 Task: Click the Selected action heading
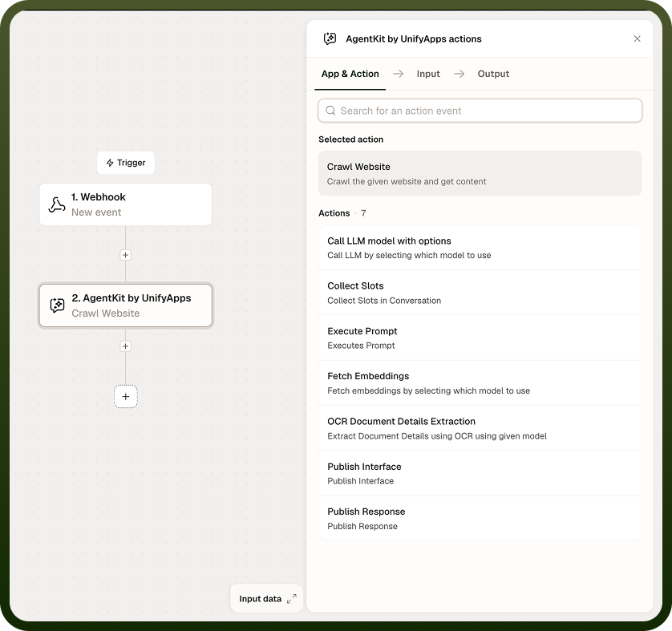[351, 140]
